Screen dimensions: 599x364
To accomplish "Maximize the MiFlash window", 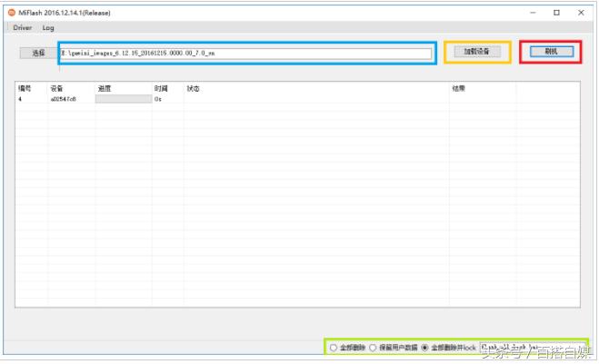I will tap(556, 13).
